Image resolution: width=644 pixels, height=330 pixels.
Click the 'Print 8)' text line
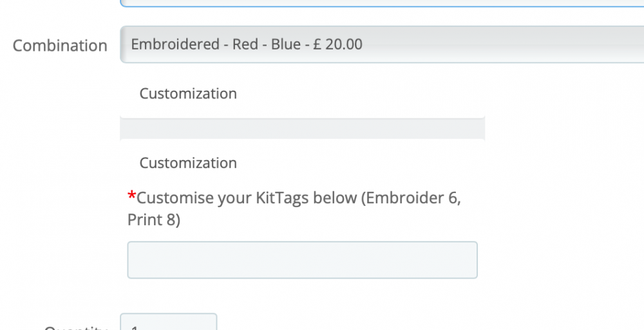coord(154,220)
